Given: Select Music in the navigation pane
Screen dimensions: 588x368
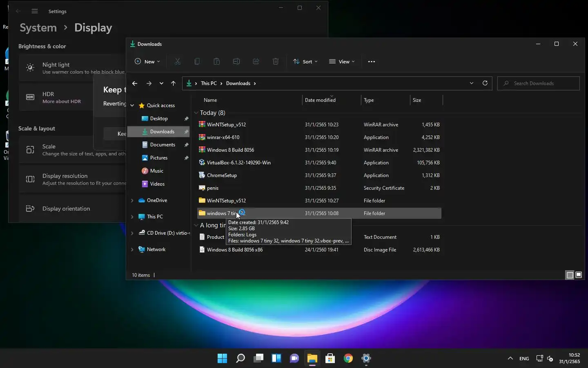Looking at the screenshot, I should 156,171.
